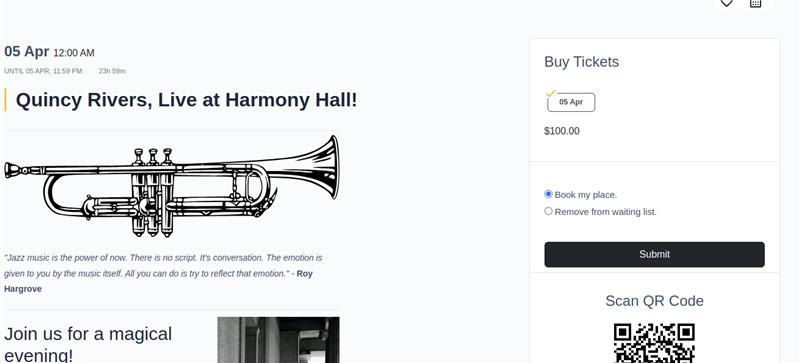Click Join us for a magical evening heading
Viewport: 800px width, 363px height.
pos(88,344)
